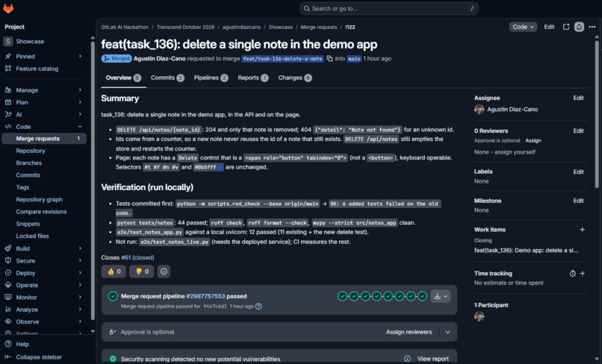The height and width of the screenshot is (364, 602).
Task: Open pipeline #2987757553 link
Action: click(205, 296)
